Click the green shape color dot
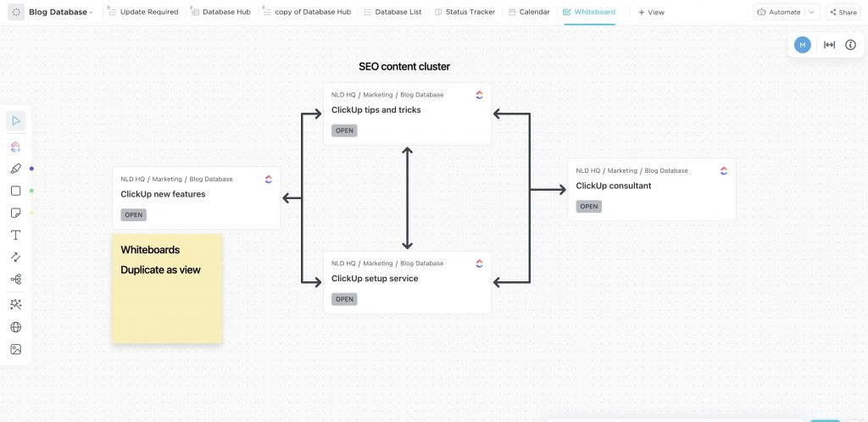 tap(31, 191)
